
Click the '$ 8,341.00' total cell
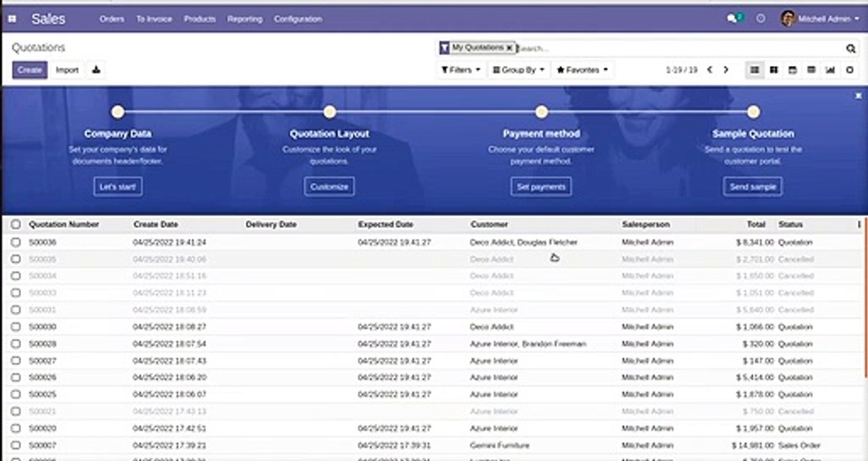[x=755, y=242]
